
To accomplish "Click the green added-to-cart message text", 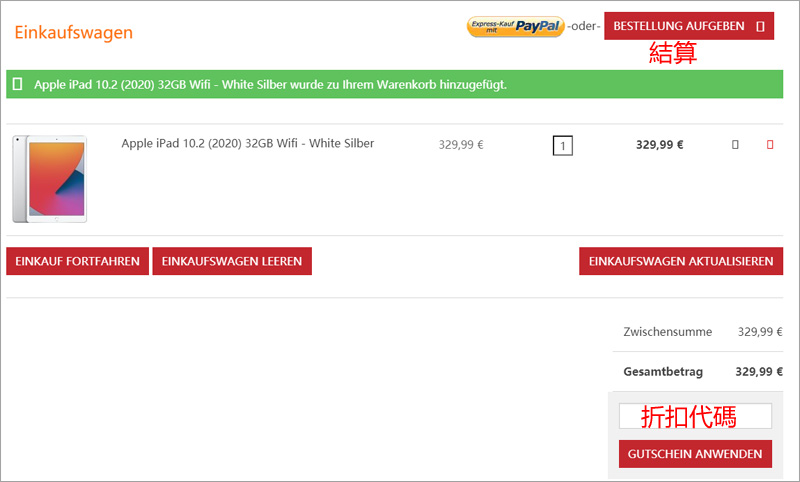I will click(270, 85).
